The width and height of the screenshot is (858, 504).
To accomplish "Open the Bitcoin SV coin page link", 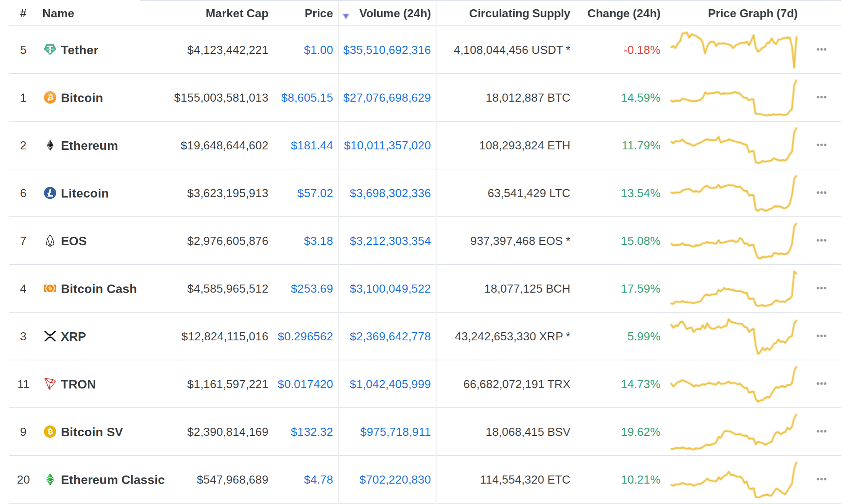I will [92, 432].
